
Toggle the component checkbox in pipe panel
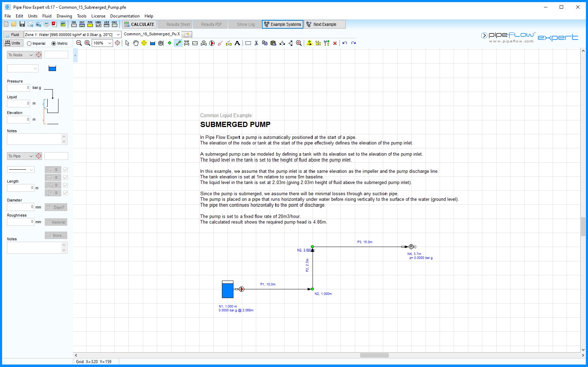[65, 177]
